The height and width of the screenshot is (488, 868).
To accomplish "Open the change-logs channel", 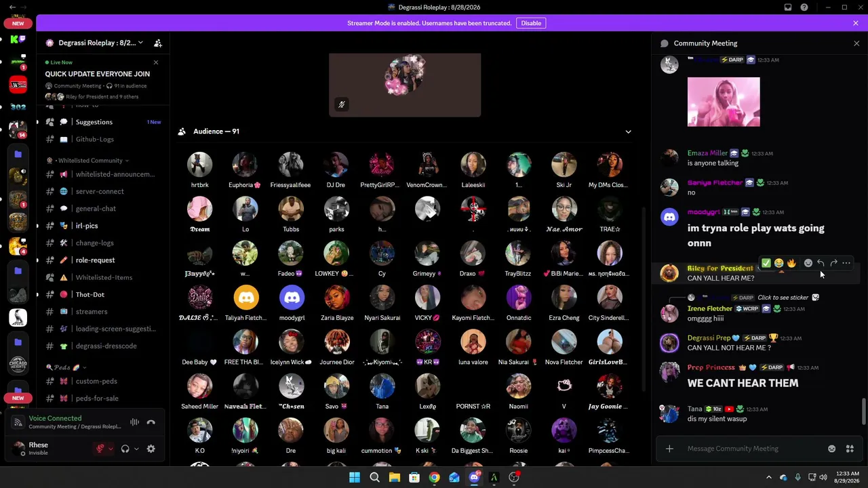I will [103, 243].
